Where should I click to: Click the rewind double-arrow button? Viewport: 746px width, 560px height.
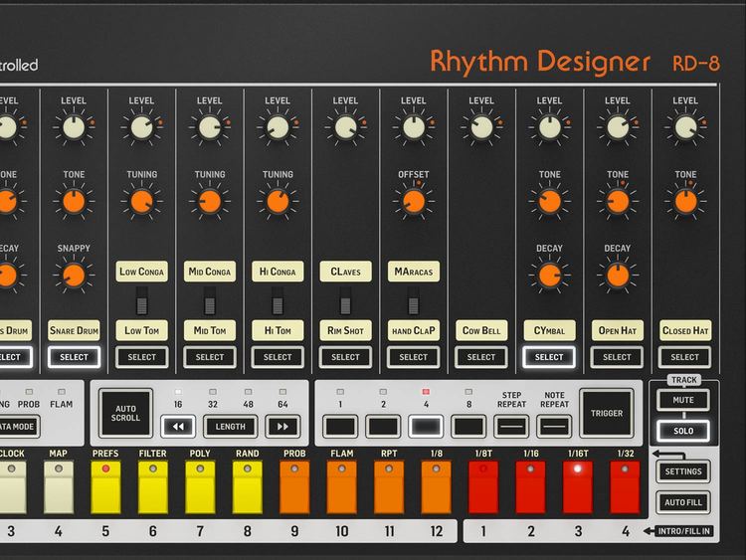pos(178,427)
